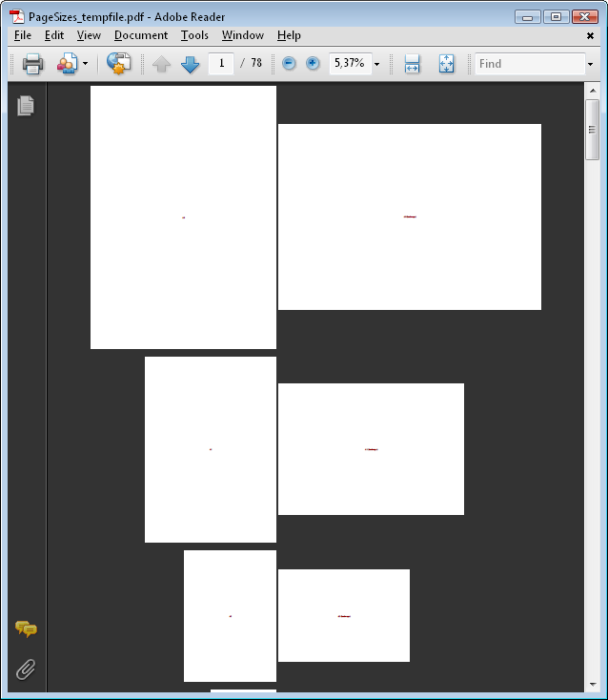
Task: Expand the Find options dropdown arrow
Action: 591,64
